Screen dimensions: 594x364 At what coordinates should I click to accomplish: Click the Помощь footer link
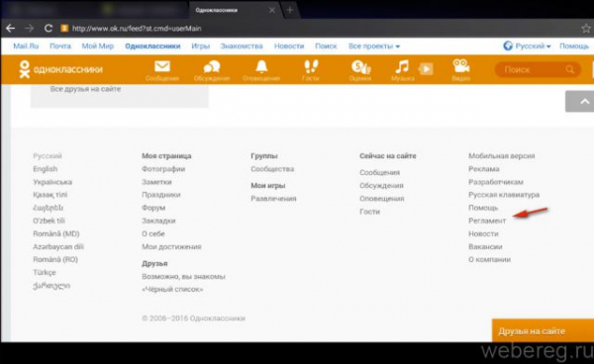click(483, 208)
